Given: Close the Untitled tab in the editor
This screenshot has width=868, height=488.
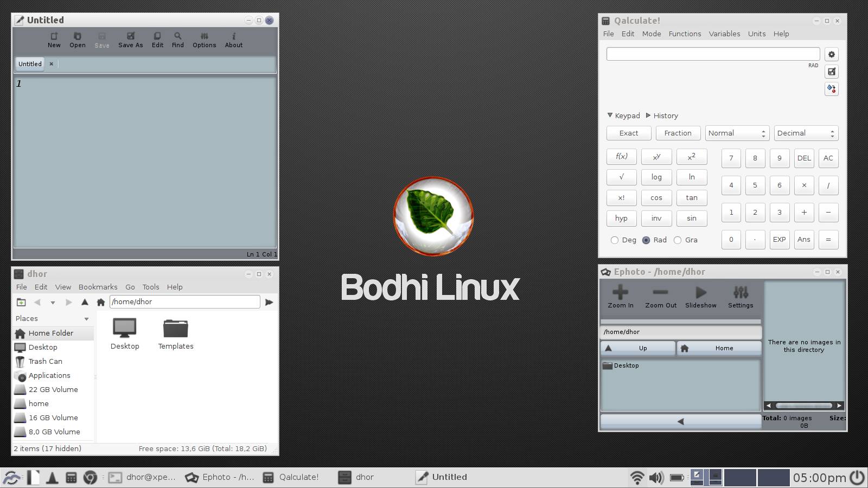Looking at the screenshot, I should coord(52,64).
